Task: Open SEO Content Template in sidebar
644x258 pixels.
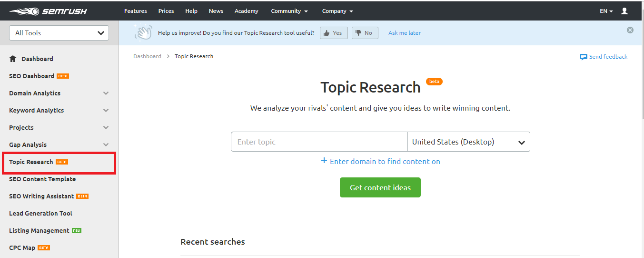Action: (42, 179)
